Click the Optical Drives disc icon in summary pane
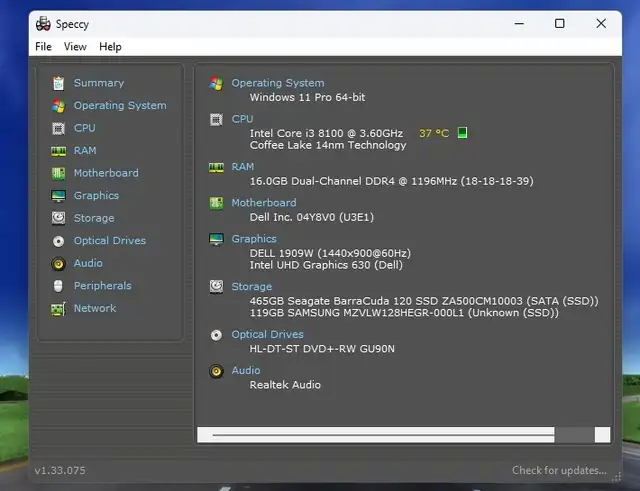Screen dimensions: 640x491 click(x=216, y=335)
